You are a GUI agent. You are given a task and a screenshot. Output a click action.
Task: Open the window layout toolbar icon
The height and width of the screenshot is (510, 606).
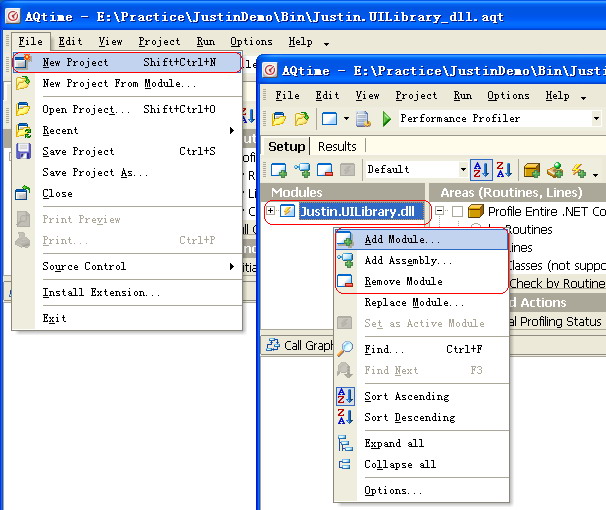point(329,119)
